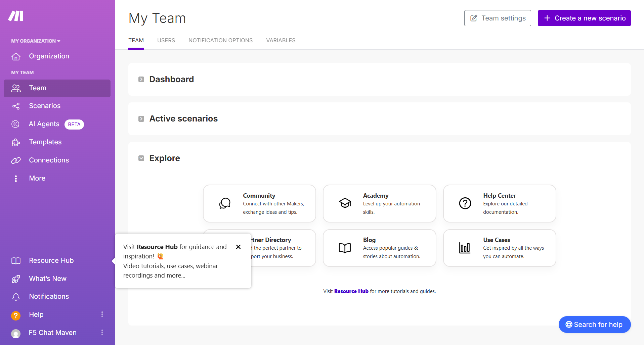Open Team settings
The height and width of the screenshot is (345, 644).
(x=497, y=18)
